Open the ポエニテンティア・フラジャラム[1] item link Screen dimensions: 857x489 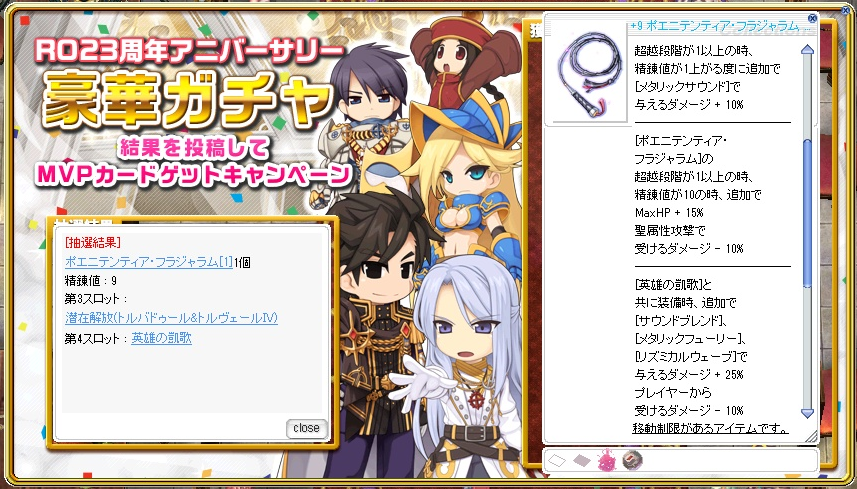pyautogui.click(x=149, y=262)
